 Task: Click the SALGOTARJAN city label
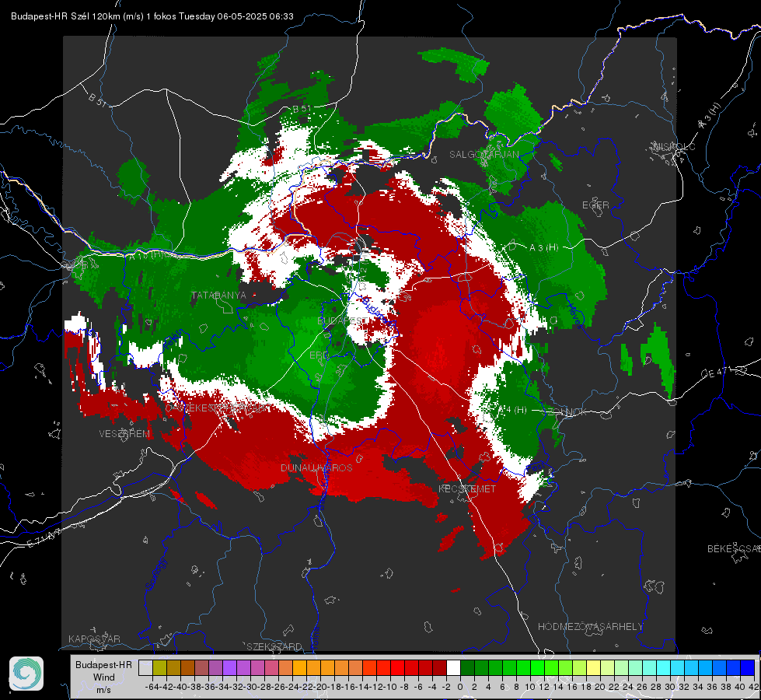tap(483, 155)
